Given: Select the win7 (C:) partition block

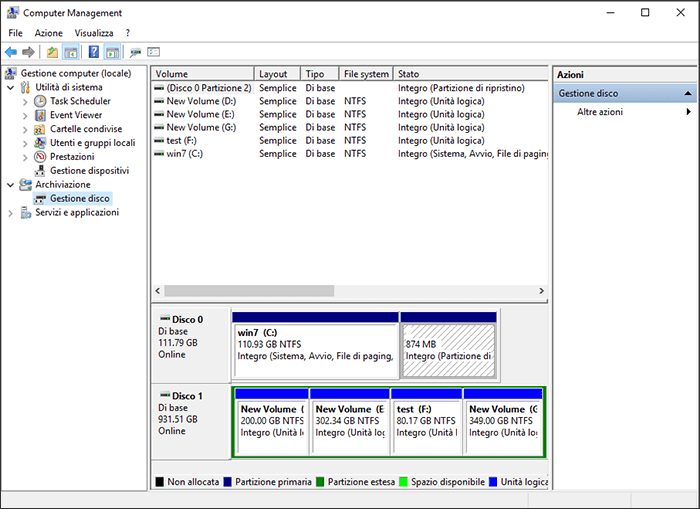Looking at the screenshot, I should click(315, 346).
